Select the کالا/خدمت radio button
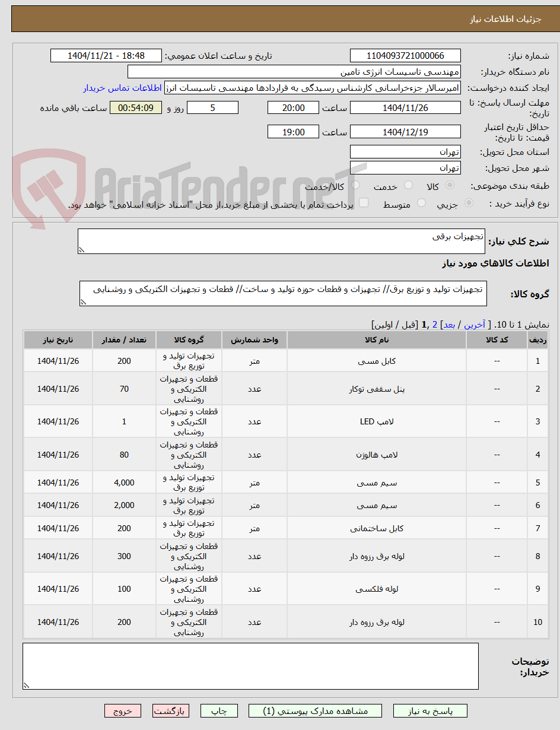 point(355,186)
